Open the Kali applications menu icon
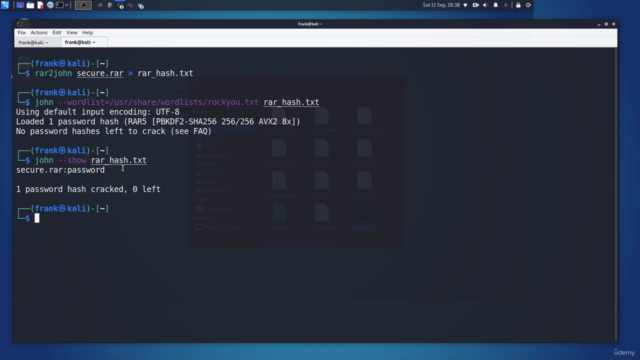640x360 pixels. 5,5
